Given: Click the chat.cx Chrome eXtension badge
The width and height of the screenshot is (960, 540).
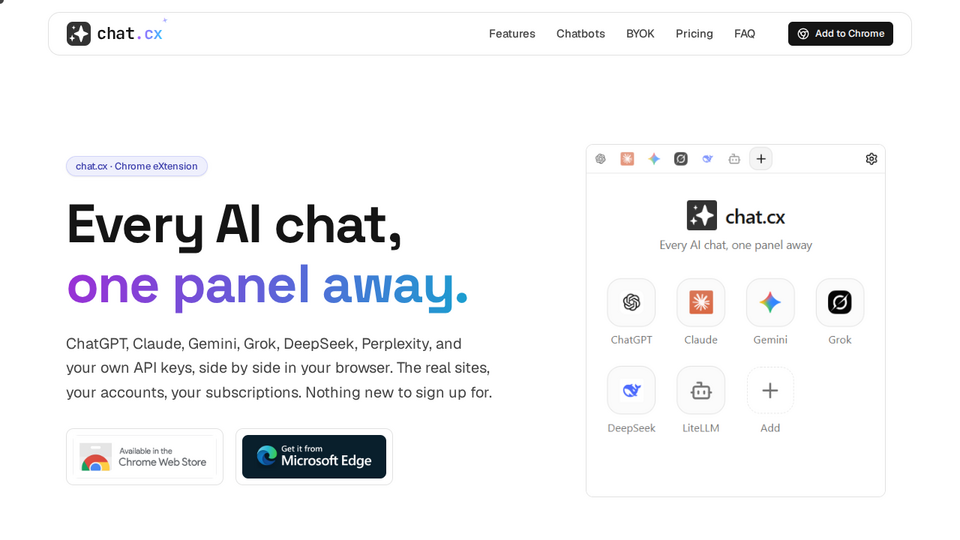Looking at the screenshot, I should 137,166.
